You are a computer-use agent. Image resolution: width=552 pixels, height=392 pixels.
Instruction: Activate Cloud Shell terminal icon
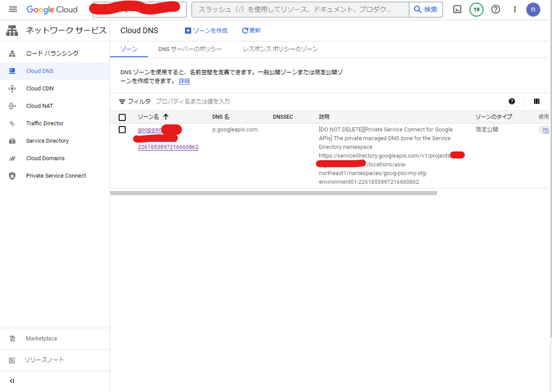457,10
